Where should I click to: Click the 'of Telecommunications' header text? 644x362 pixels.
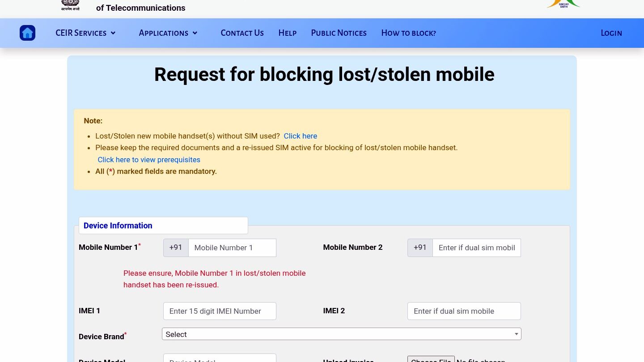[x=141, y=8]
